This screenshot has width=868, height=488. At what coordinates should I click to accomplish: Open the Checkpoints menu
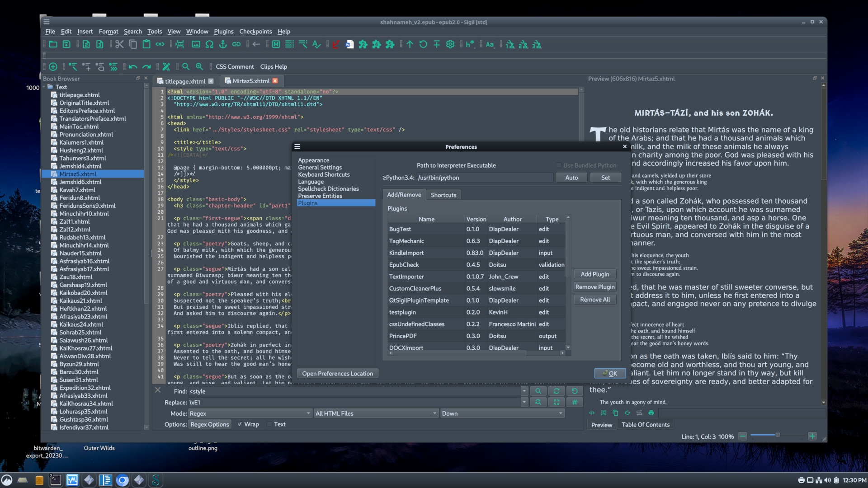[x=255, y=32]
